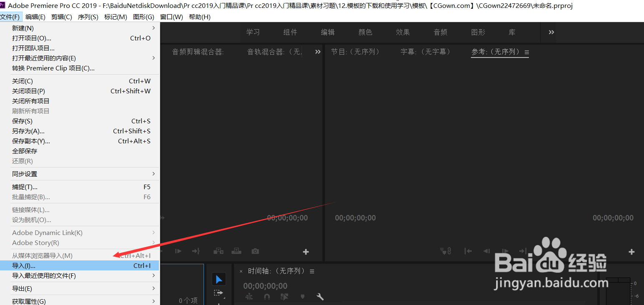Choose 全部保存 menu entry
644x305 pixels.
(x=80, y=151)
